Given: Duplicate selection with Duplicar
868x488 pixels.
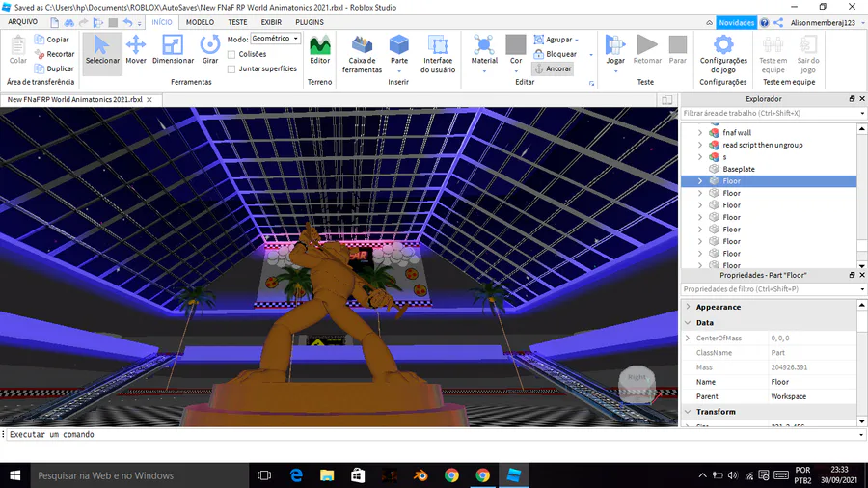Looking at the screenshot, I should [x=54, y=68].
